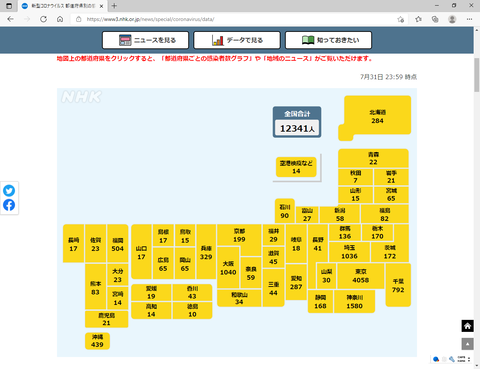Screen dimensions: 480x369
Task: Select Tokushima tile showing 10
Action: coord(192,310)
